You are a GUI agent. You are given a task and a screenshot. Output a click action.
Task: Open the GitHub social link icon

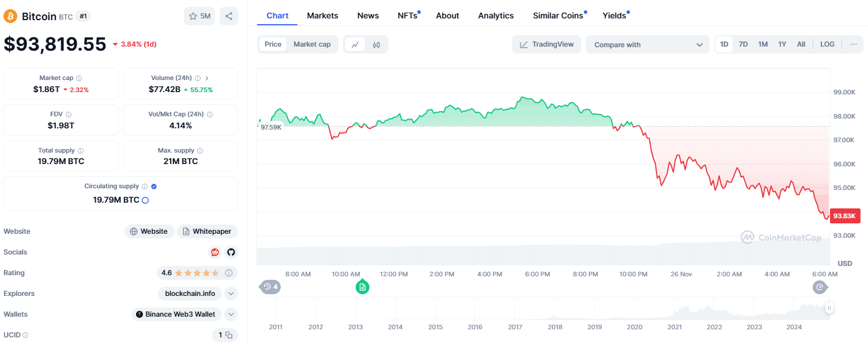point(231,252)
